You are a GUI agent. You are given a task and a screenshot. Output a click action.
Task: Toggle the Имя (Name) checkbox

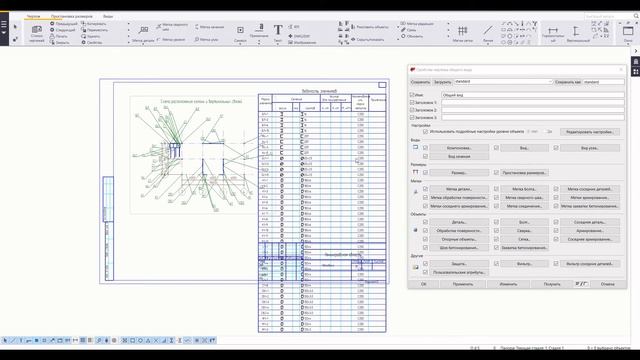pyautogui.click(x=412, y=95)
